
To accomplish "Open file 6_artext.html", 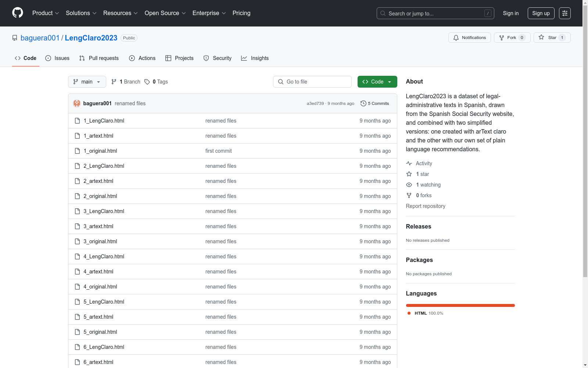I will (x=98, y=362).
